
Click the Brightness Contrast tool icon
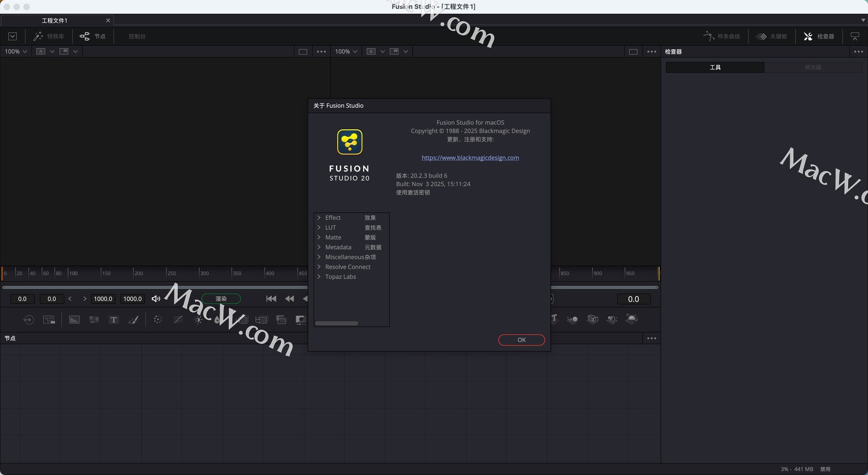(x=198, y=320)
